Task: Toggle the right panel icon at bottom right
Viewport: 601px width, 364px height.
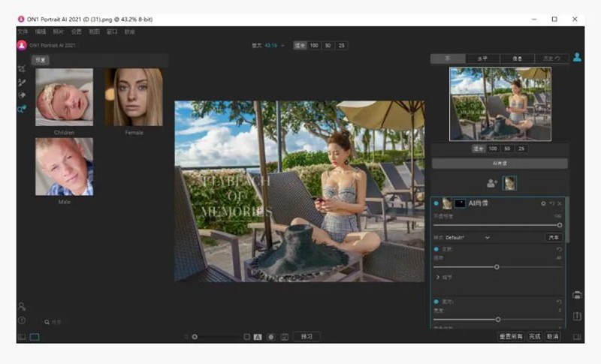Action: (x=577, y=337)
